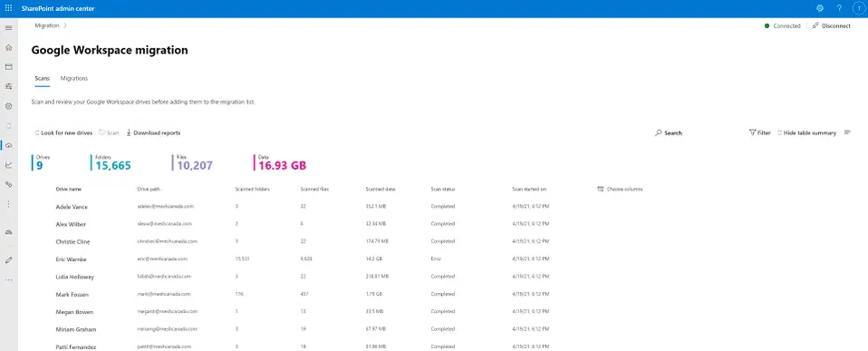Click Download reports button
The width and height of the screenshot is (868, 351).
[153, 133]
